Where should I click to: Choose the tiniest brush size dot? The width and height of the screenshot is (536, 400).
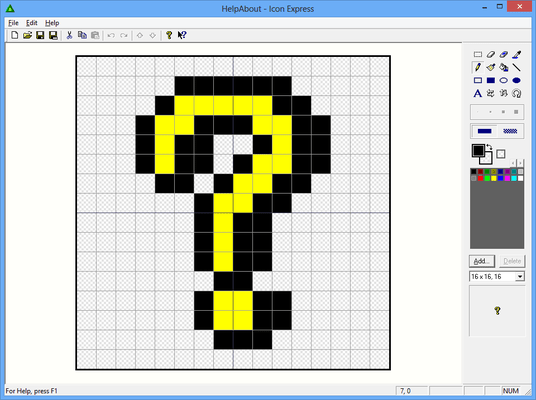click(x=478, y=112)
